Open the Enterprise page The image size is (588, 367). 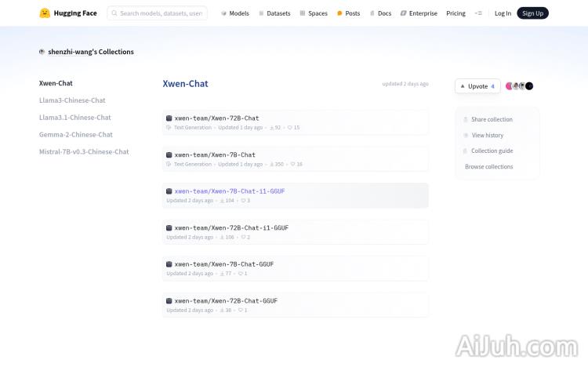[419, 13]
